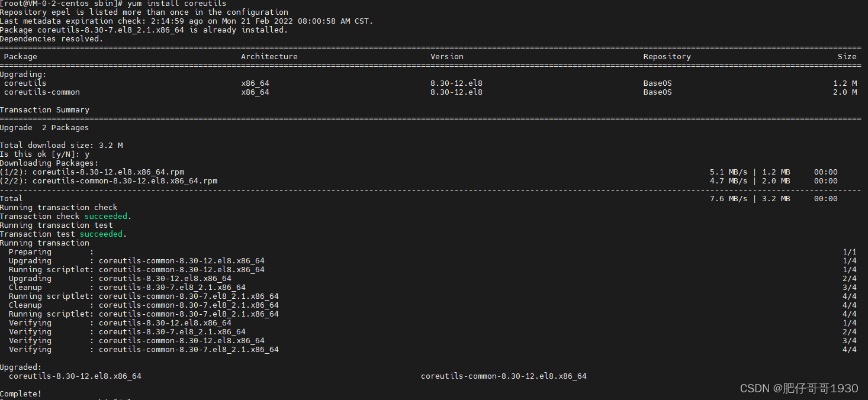
Task: Click green "succeeded" after Transaction check
Action: point(105,217)
